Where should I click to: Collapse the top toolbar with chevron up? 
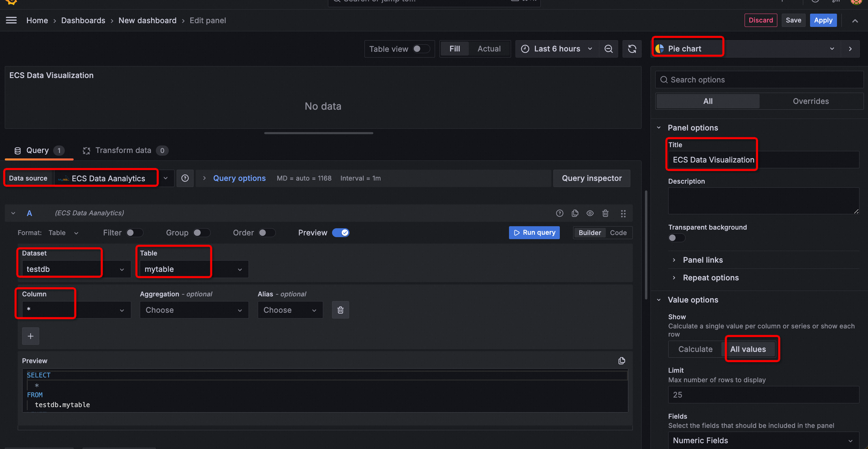[x=855, y=20]
